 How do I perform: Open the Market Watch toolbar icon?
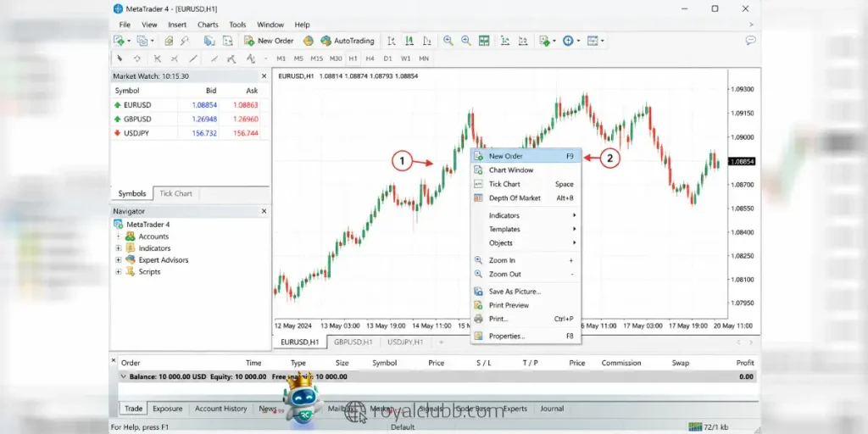(x=169, y=41)
